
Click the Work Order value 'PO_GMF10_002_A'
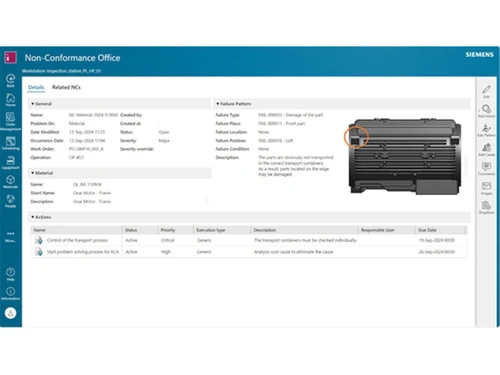(x=86, y=149)
